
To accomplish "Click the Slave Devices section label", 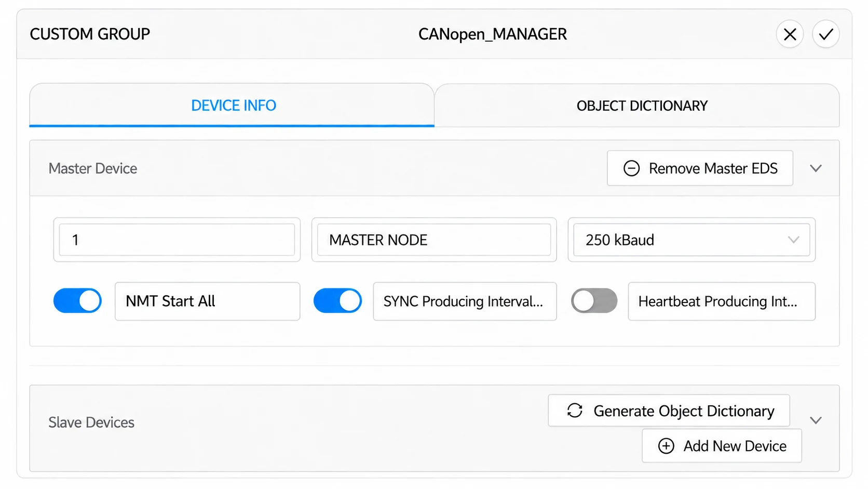I will (x=91, y=422).
